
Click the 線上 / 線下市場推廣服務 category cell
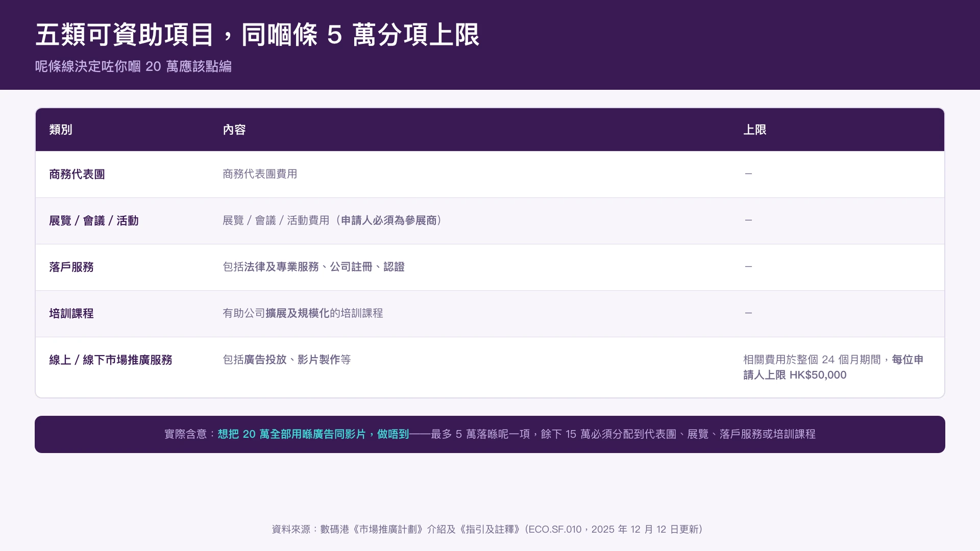(x=111, y=360)
